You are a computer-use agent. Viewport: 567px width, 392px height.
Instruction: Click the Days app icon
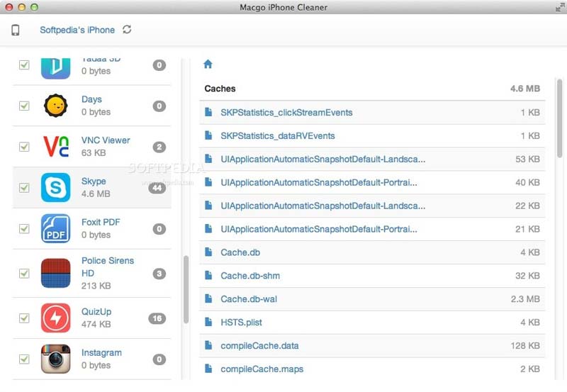coord(55,106)
